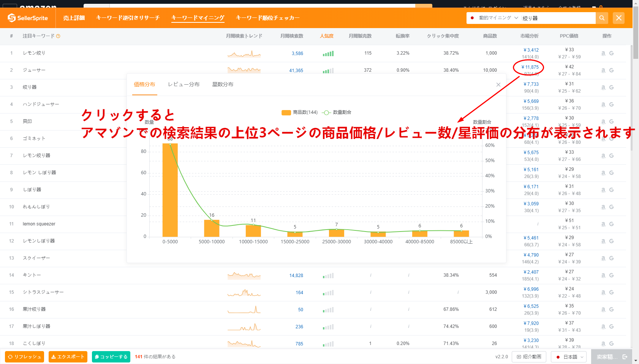Click the 0-5000 price bar in chart
Screen dimensions: 639x364
[x=170, y=190]
